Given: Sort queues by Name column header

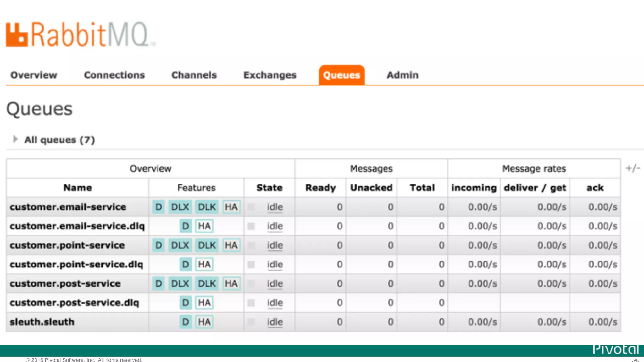Looking at the screenshot, I should [78, 188].
